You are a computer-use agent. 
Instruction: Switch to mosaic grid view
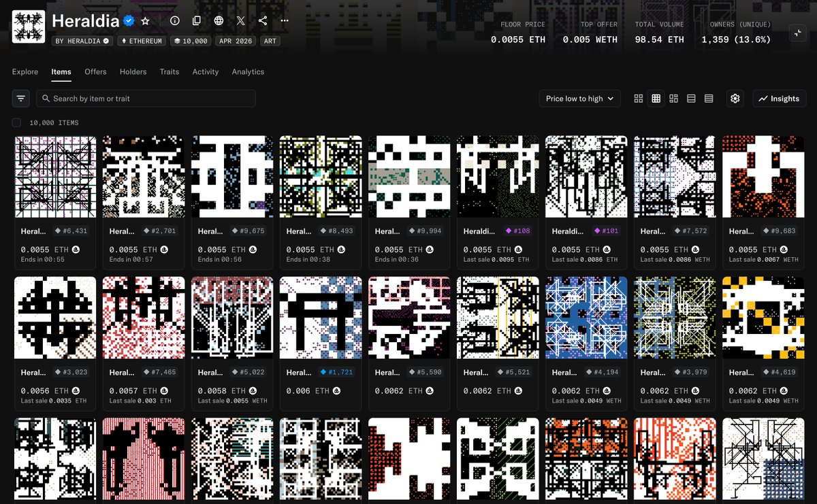pyautogui.click(x=674, y=99)
